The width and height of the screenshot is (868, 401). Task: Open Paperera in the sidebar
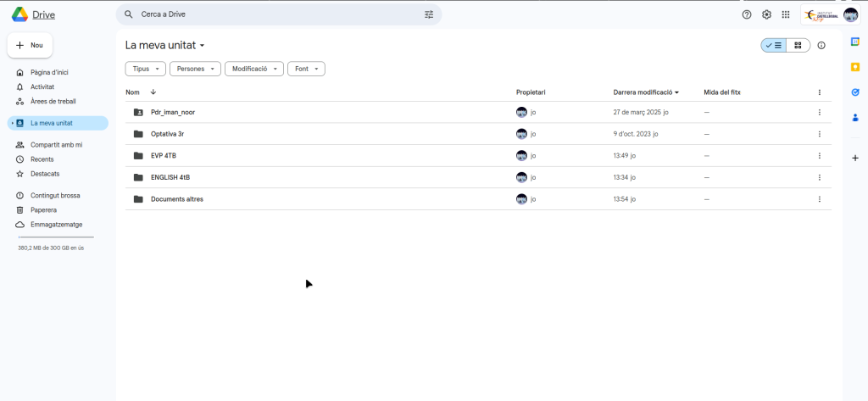point(43,209)
